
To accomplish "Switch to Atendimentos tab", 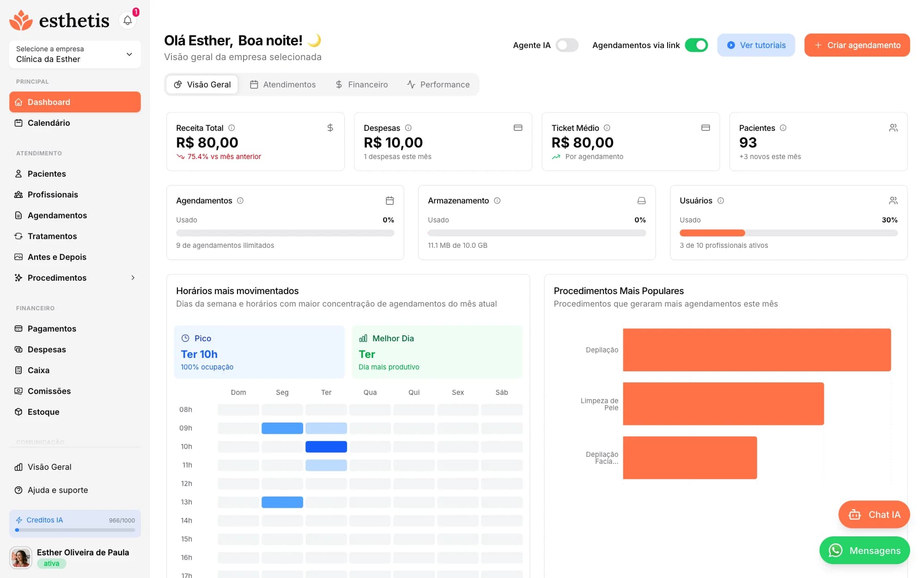I will pos(283,85).
